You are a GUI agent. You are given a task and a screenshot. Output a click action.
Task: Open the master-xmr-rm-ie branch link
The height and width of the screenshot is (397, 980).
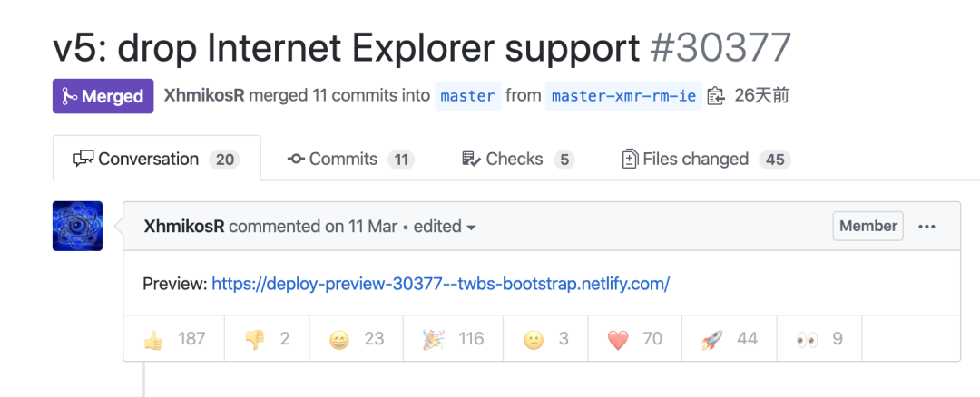624,96
